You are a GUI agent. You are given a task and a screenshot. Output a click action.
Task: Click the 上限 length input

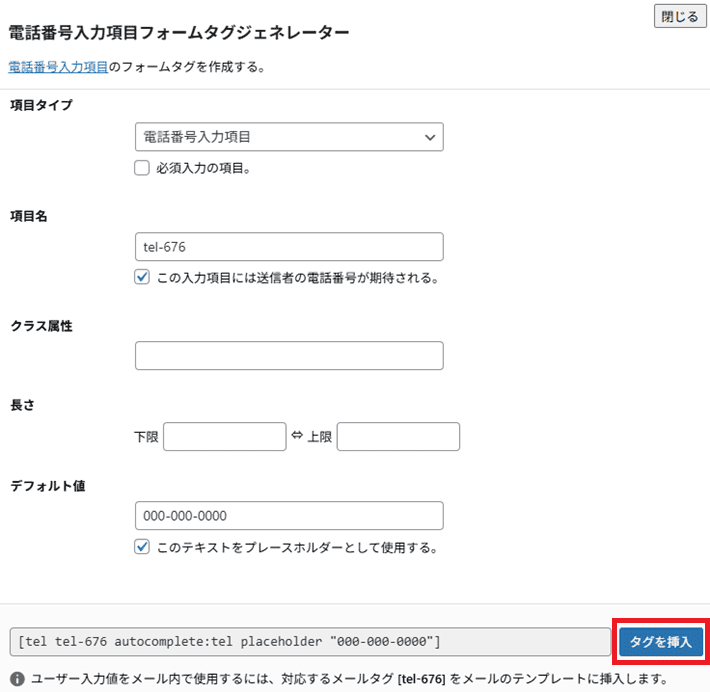coord(398,437)
